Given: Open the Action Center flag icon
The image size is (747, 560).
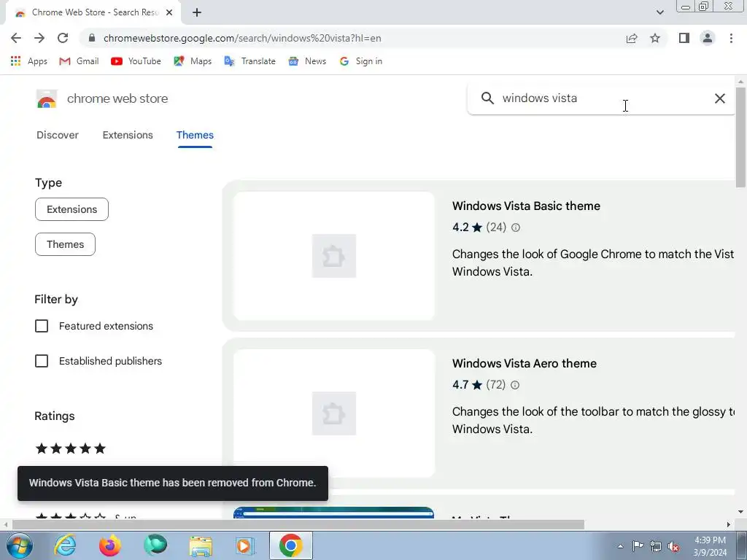Looking at the screenshot, I should 638,546.
